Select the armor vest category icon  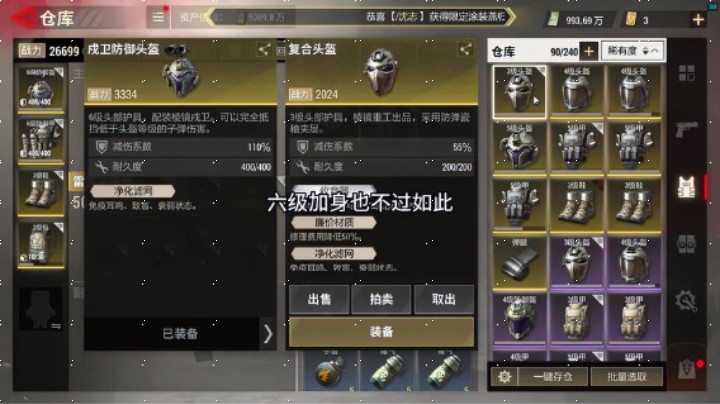point(686,187)
